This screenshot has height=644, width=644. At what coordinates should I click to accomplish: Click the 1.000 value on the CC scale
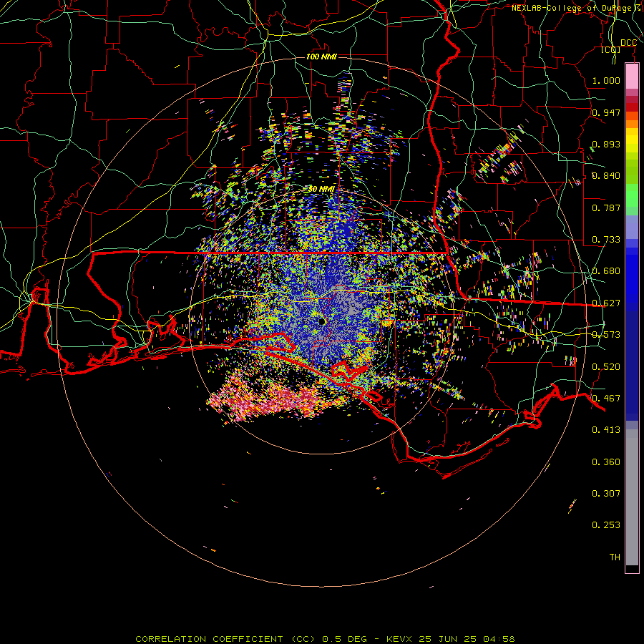(x=606, y=80)
